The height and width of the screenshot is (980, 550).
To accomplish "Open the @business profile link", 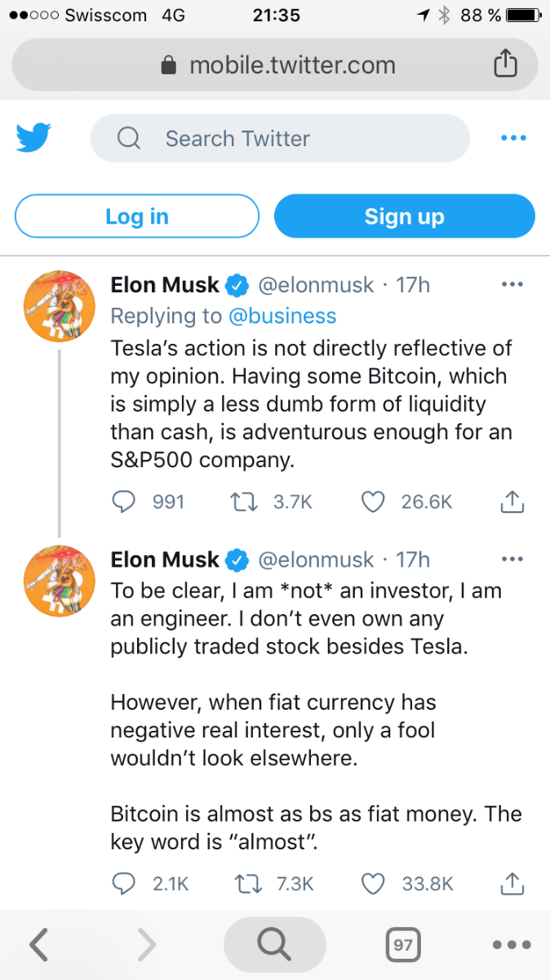I will (x=282, y=316).
